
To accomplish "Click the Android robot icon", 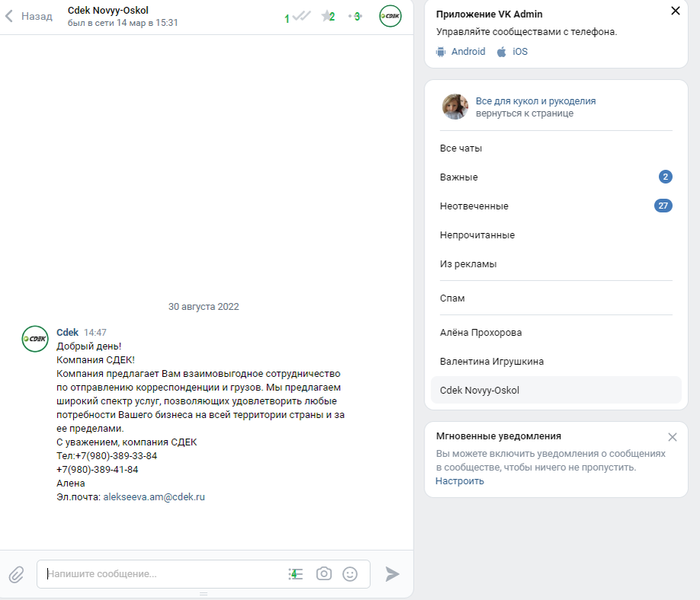I will pos(440,52).
